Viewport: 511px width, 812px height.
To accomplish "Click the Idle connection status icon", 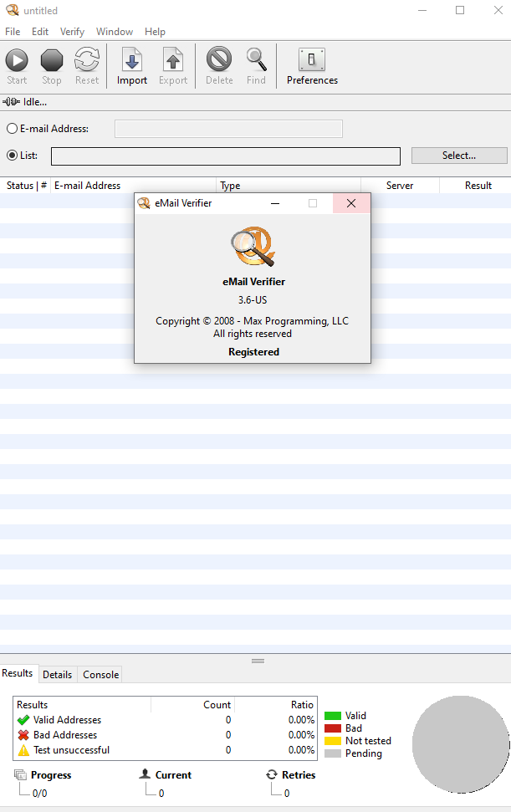I will click(12, 102).
